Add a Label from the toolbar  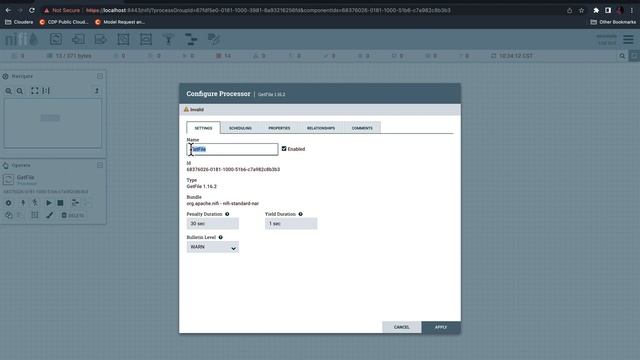click(213, 39)
